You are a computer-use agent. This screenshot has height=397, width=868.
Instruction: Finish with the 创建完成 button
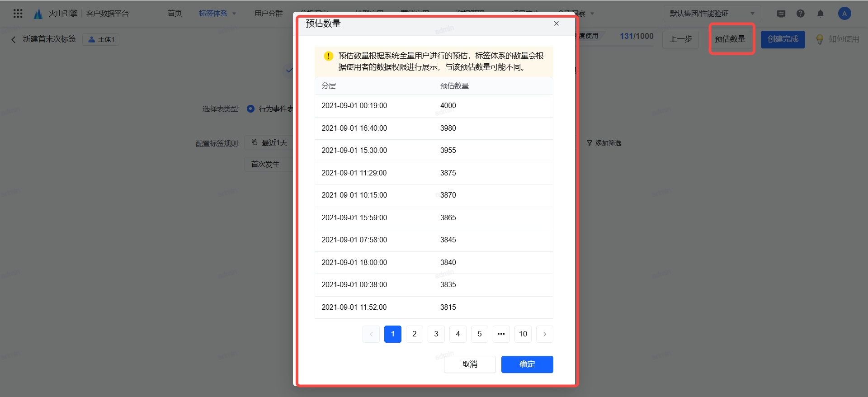(783, 39)
